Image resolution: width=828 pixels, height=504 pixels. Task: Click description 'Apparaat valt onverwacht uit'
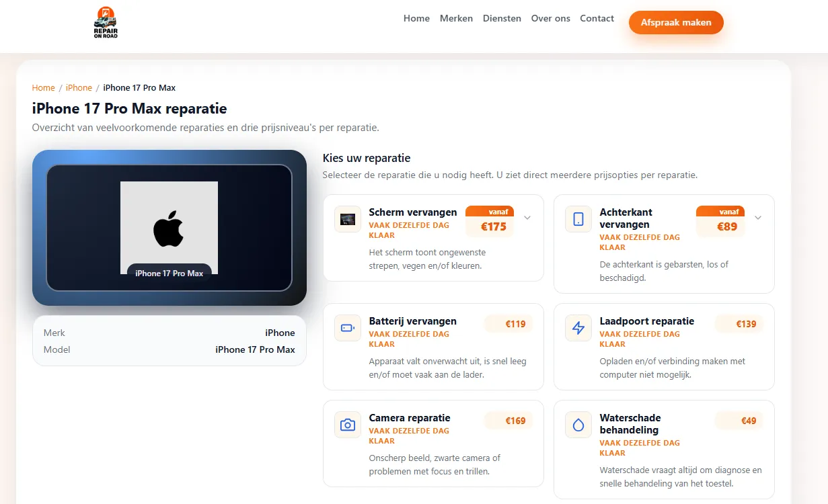448,368
